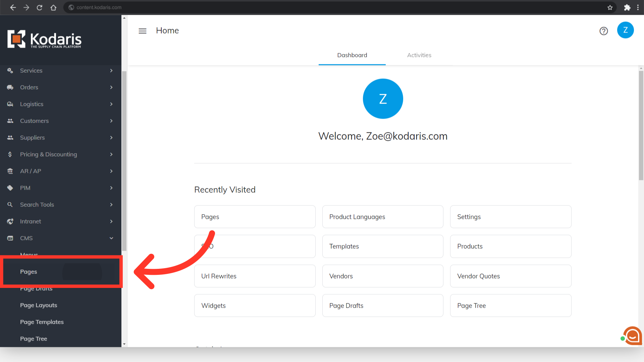
Task: Select the Dashboard tab
Action: pyautogui.click(x=352, y=55)
